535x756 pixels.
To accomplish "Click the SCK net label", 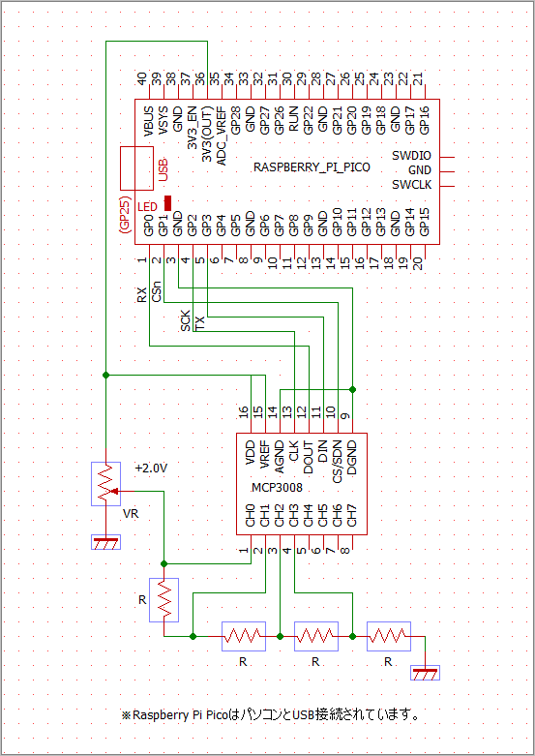I will 186,321.
